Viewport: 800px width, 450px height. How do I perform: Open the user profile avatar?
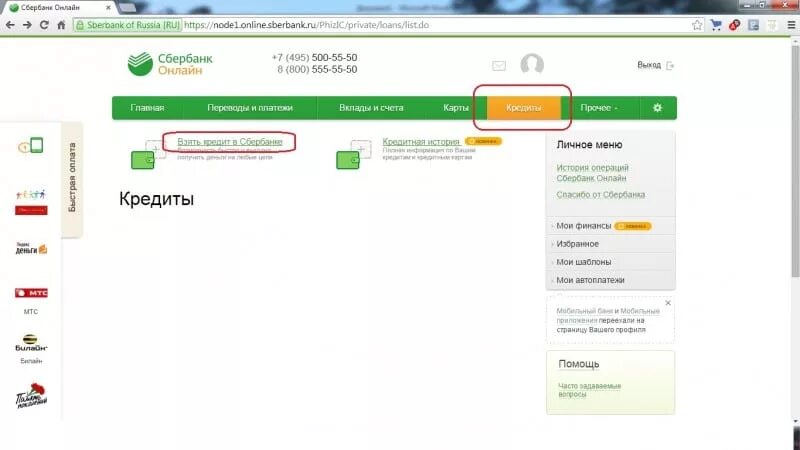pyautogui.click(x=532, y=65)
